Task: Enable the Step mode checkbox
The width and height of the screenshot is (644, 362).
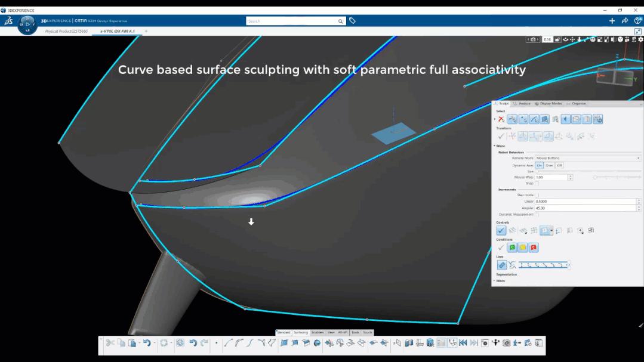Action: point(537,195)
